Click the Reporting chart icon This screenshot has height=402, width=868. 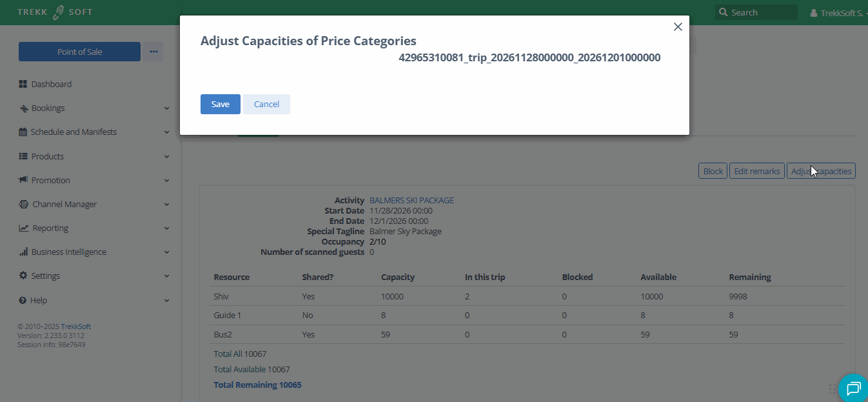click(x=24, y=228)
